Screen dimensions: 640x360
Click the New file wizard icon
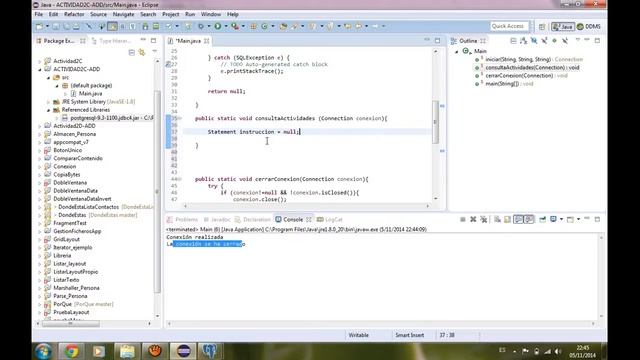click(40, 26)
